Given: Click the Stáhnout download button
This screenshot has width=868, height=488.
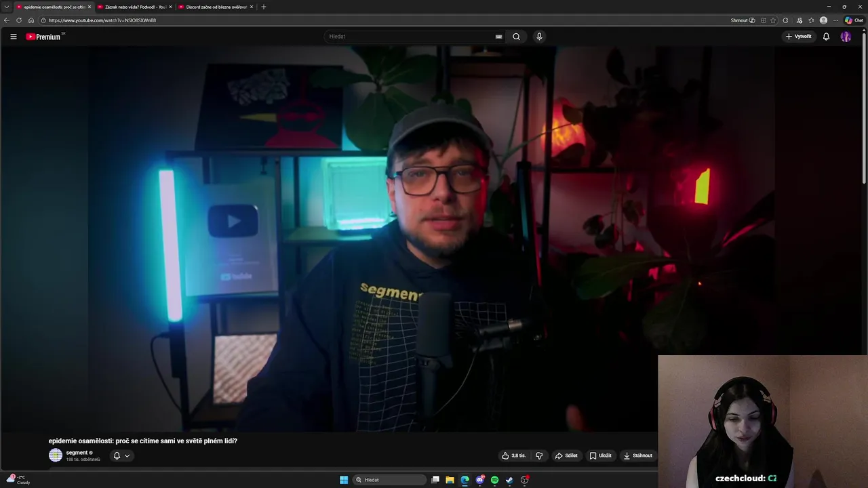Looking at the screenshot, I should [638, 455].
